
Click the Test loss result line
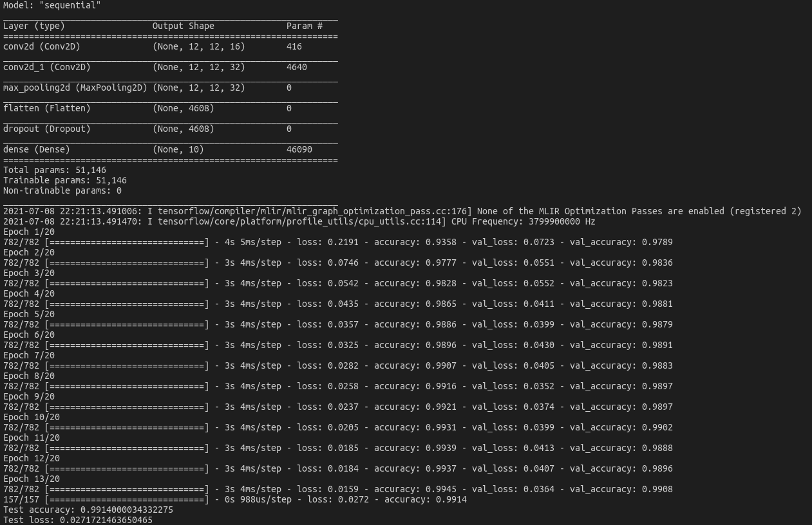[77, 520]
